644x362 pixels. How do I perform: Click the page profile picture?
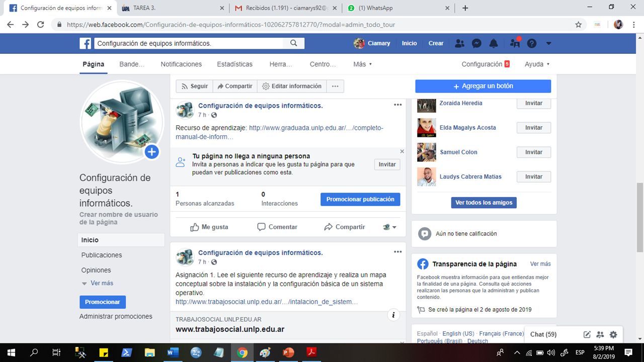122,122
